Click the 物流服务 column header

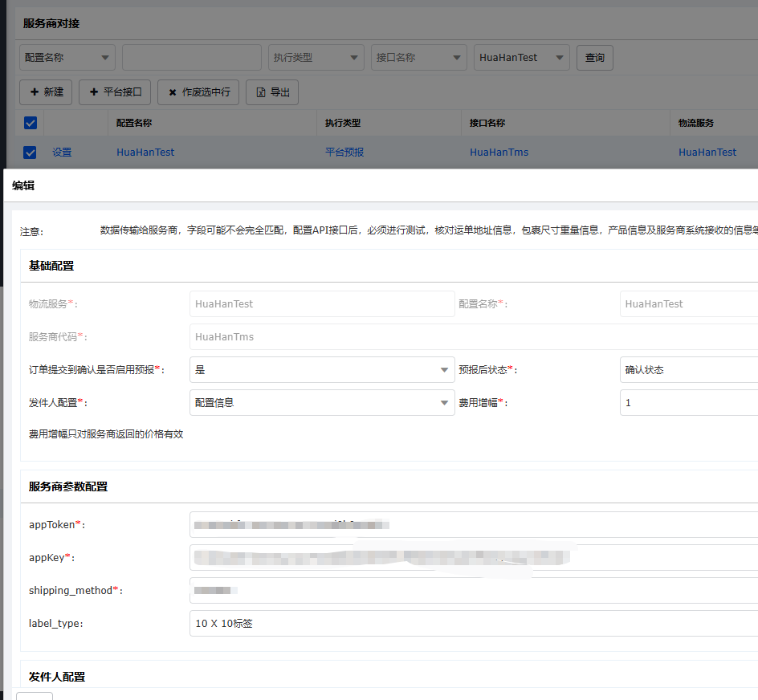coord(695,123)
